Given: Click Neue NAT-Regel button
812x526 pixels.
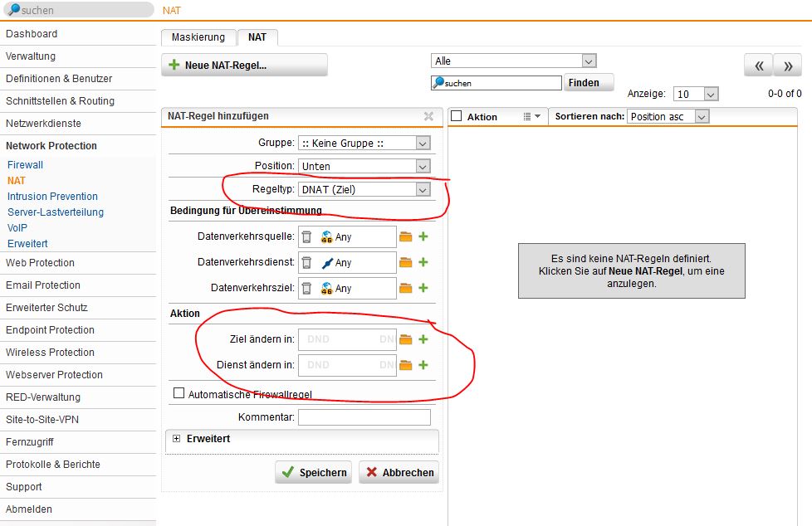Looking at the screenshot, I should pos(244,66).
